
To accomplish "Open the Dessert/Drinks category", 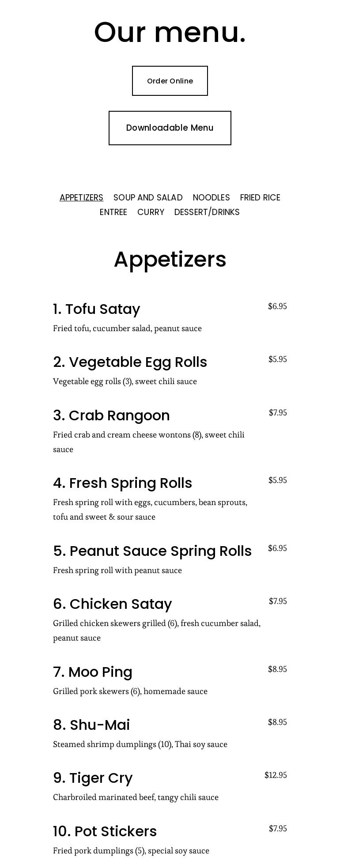I will pos(207,212).
